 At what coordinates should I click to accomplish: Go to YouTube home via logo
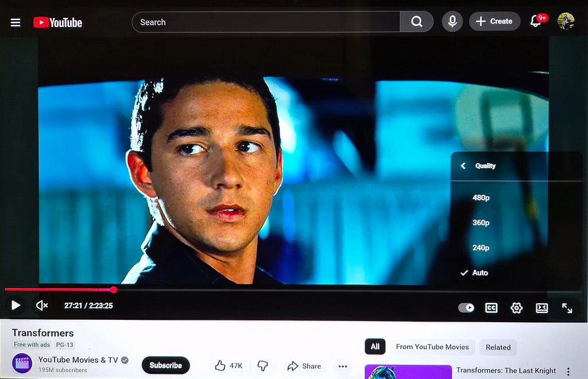[58, 22]
